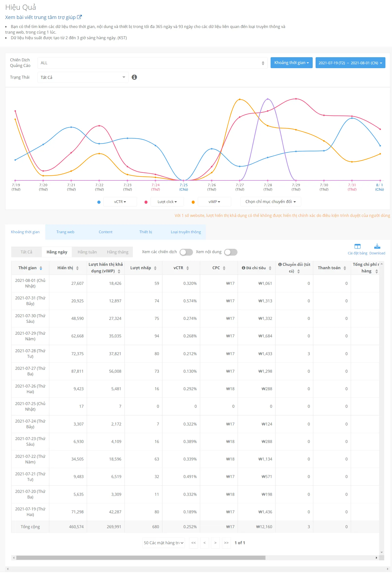Click the info icon beside Trạng Thái
392x574 pixels.
(x=134, y=77)
